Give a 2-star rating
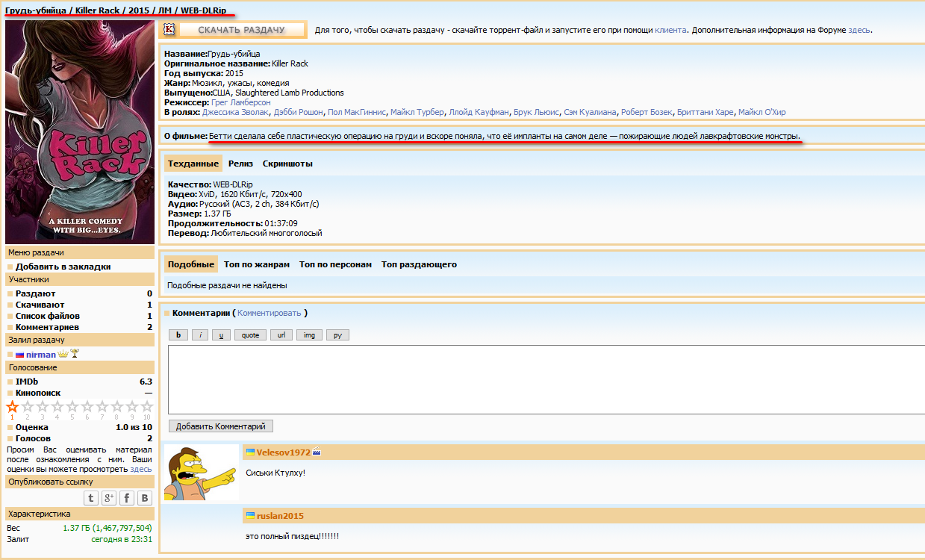Screen dimensions: 925x560 (28, 407)
